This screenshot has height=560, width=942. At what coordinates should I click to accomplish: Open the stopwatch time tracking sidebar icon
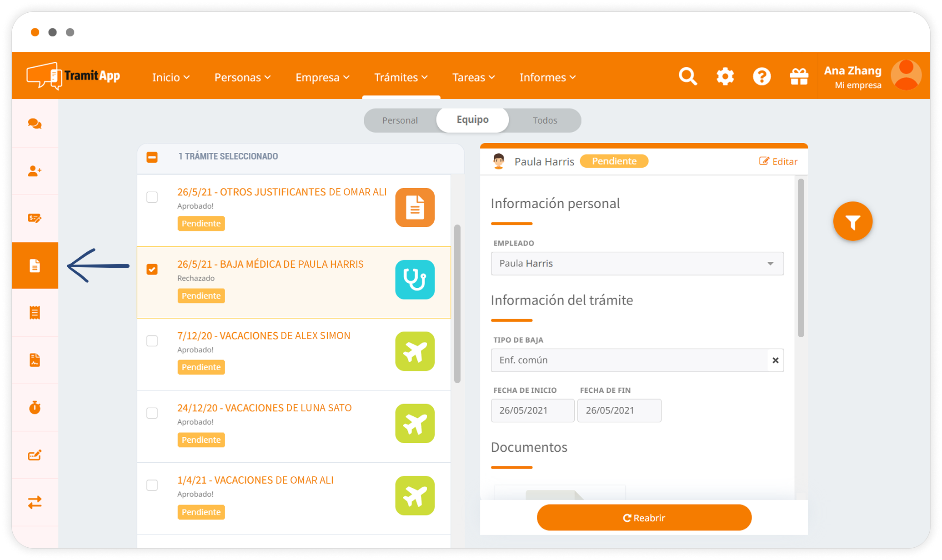pyautogui.click(x=35, y=407)
